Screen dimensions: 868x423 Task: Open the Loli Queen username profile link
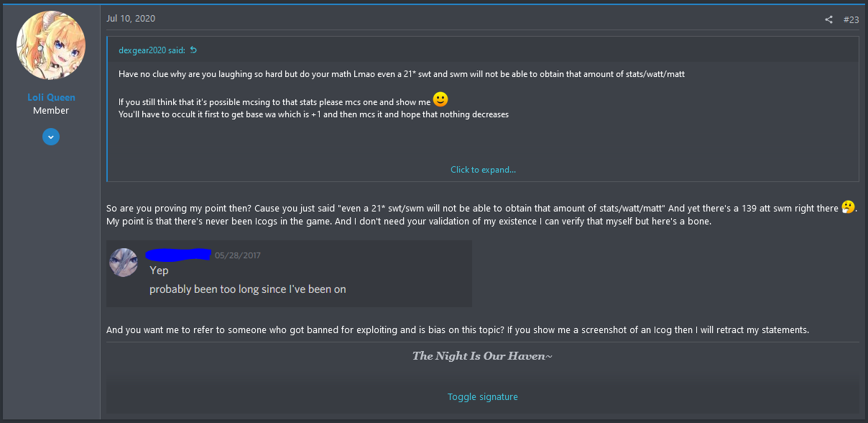(51, 97)
